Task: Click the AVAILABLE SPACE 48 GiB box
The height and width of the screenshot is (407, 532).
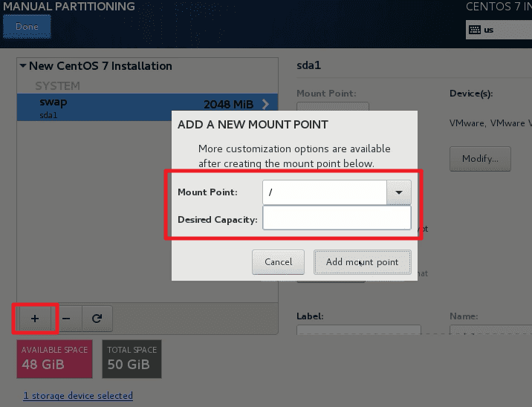Action: pyautogui.click(x=55, y=359)
